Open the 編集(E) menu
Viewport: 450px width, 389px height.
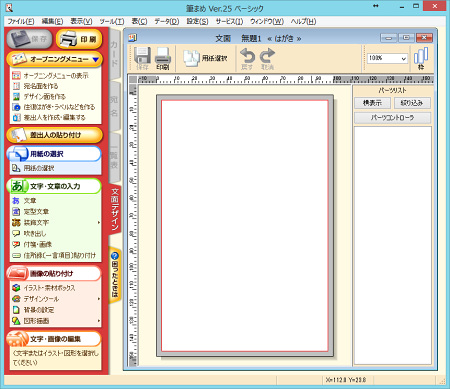coord(52,21)
